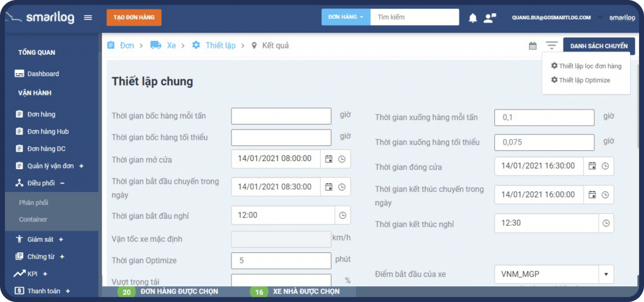Click clock icon for Thời gian kết thúc nghỉ
The width and height of the screenshot is (644, 302).
coord(605,223)
